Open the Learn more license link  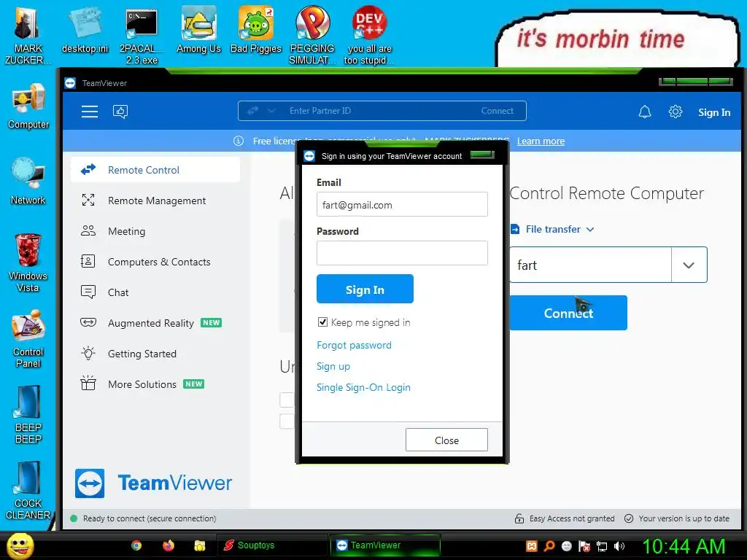541,141
